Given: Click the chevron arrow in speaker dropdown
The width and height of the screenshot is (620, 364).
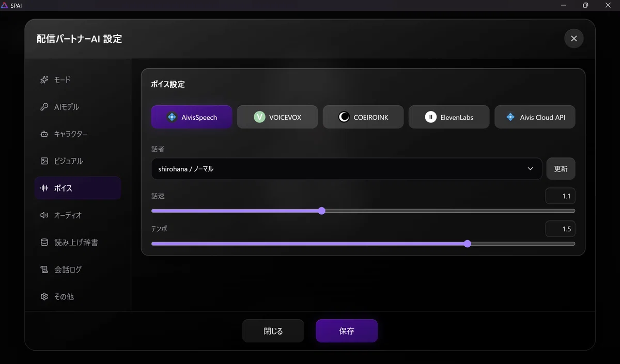Looking at the screenshot, I should (530, 169).
